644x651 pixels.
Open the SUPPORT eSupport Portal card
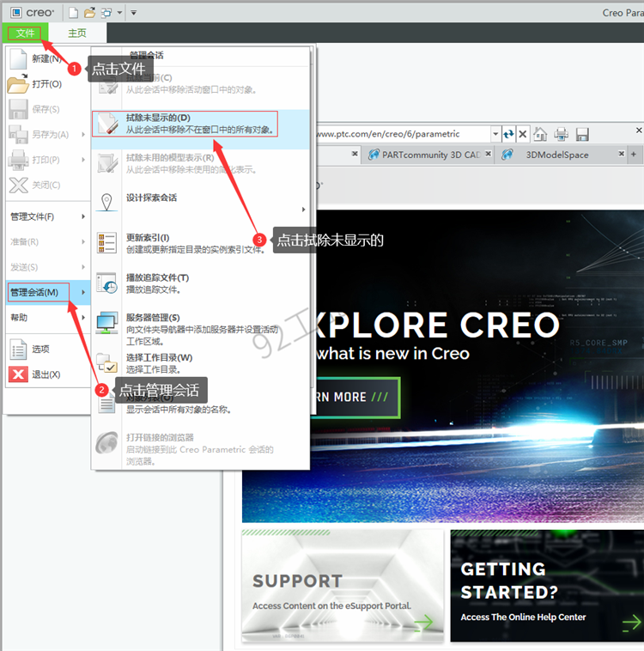point(343,587)
